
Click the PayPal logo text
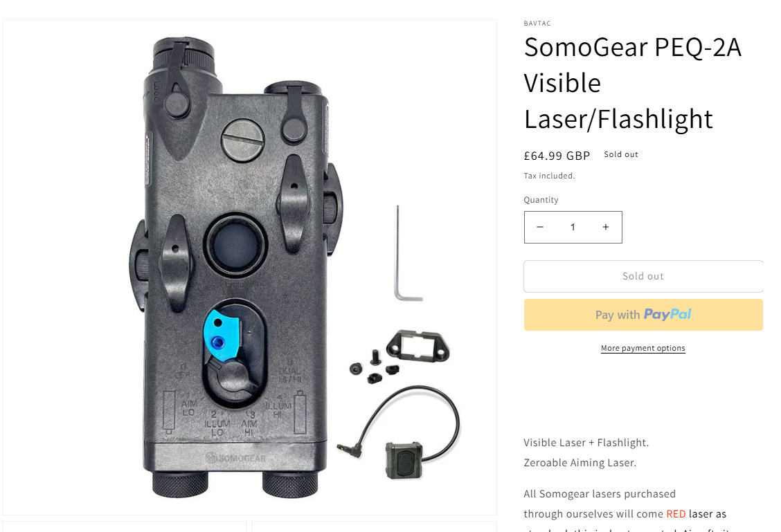(667, 314)
